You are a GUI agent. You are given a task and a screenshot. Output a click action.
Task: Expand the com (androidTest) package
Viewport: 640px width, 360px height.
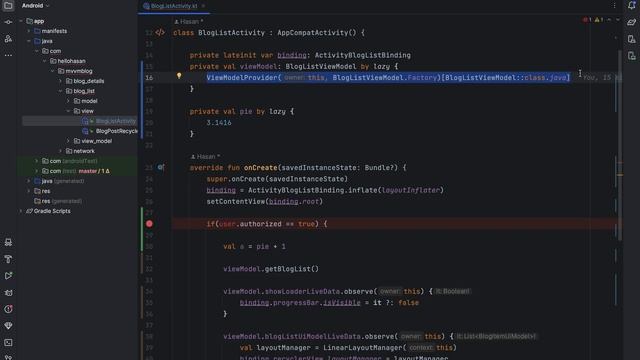point(37,161)
